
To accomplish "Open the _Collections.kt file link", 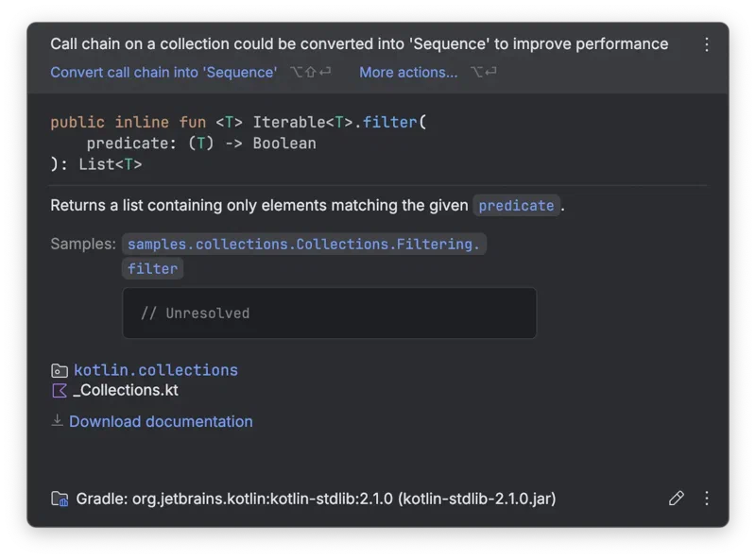I will 126,390.
